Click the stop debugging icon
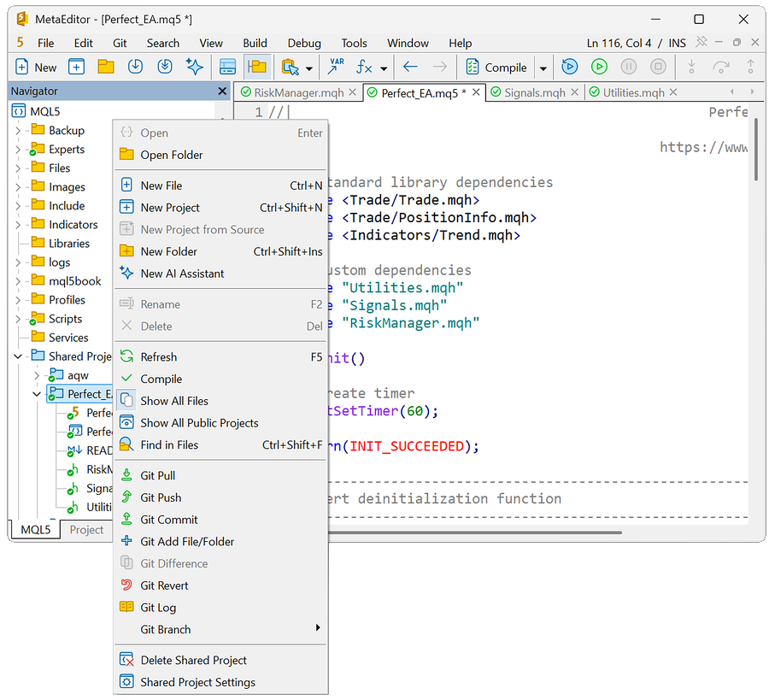 click(x=658, y=67)
